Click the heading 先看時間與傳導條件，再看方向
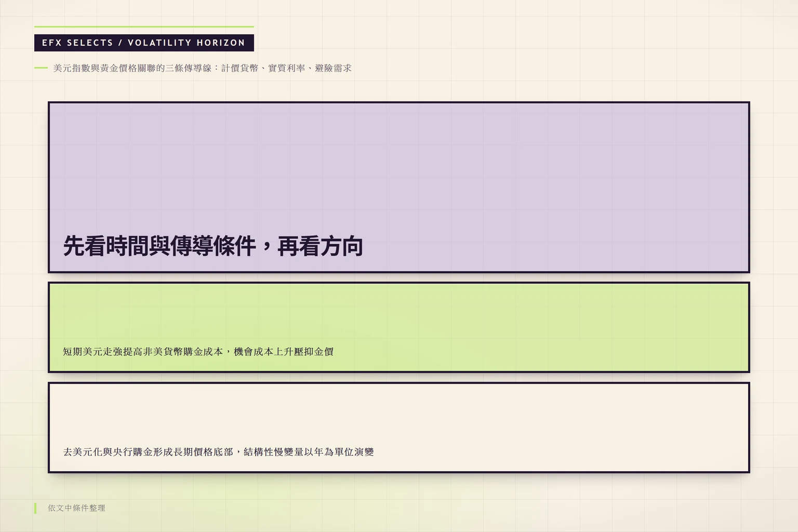798x532 pixels. (x=213, y=246)
